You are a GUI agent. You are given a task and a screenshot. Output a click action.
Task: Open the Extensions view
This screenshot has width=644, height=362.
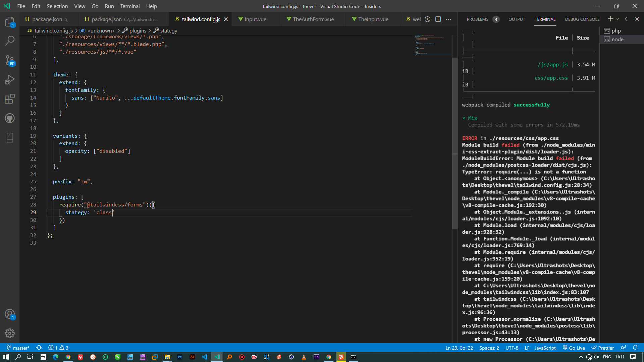[10, 99]
